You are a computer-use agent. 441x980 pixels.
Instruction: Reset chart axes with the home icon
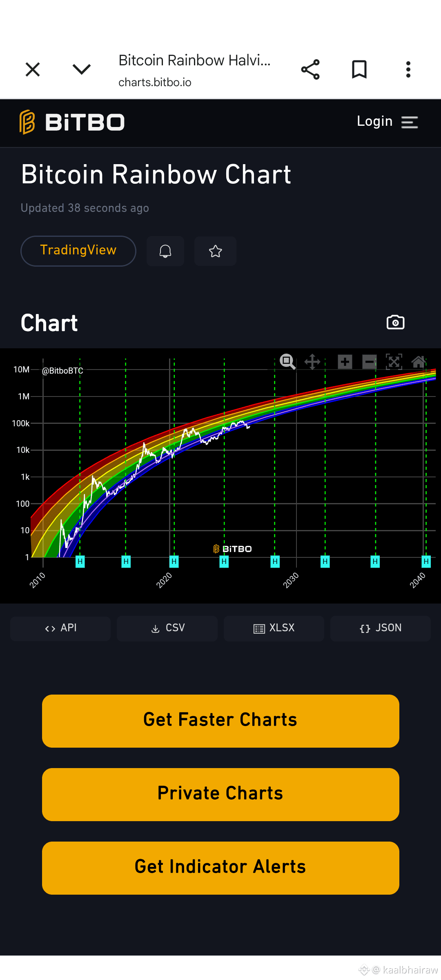[x=419, y=362]
